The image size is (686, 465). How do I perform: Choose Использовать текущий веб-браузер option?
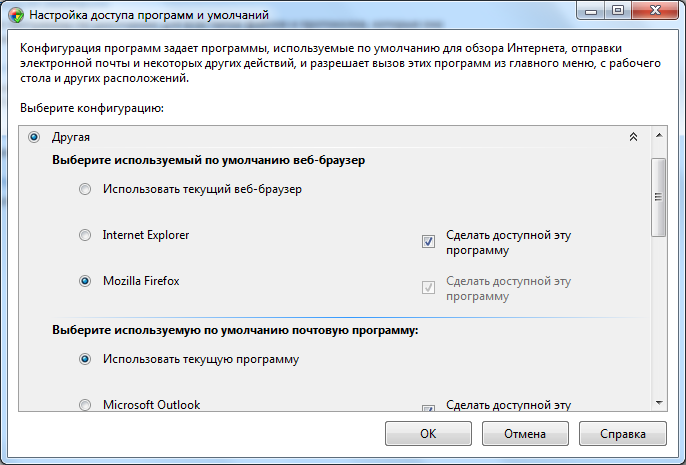[x=85, y=188]
